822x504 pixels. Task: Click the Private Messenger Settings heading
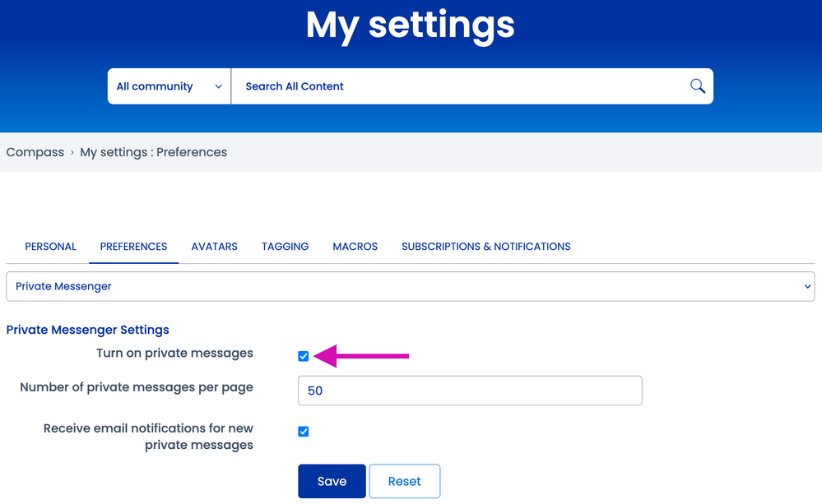87,330
